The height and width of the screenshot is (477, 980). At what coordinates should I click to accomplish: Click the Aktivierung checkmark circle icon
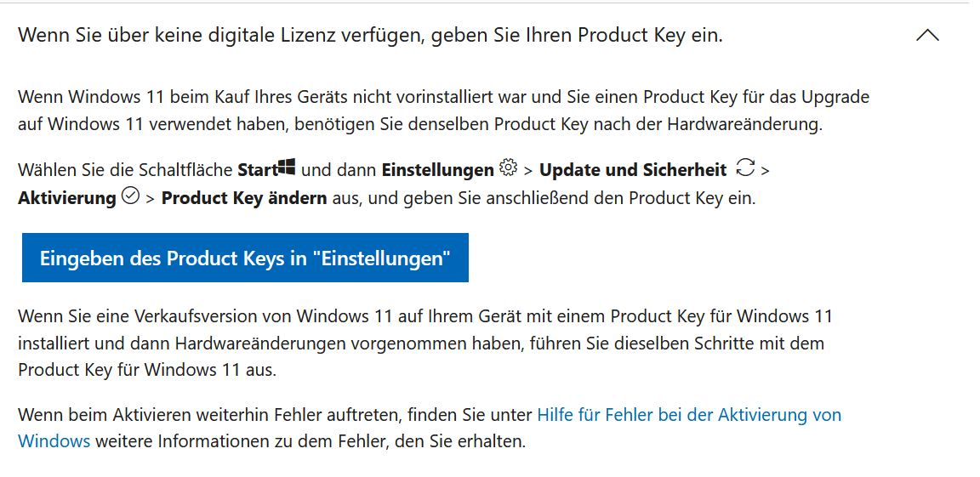[x=130, y=196]
